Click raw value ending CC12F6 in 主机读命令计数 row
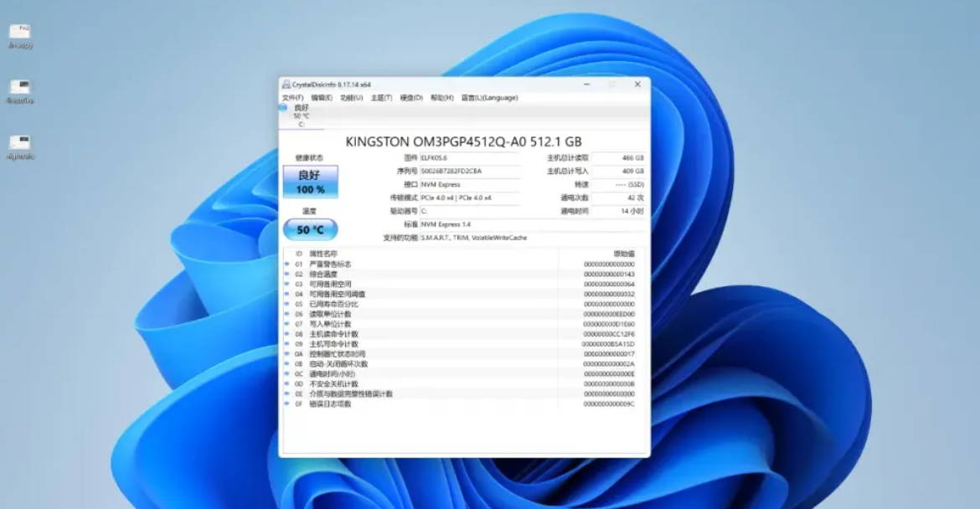The width and height of the screenshot is (980, 509). tap(610, 334)
